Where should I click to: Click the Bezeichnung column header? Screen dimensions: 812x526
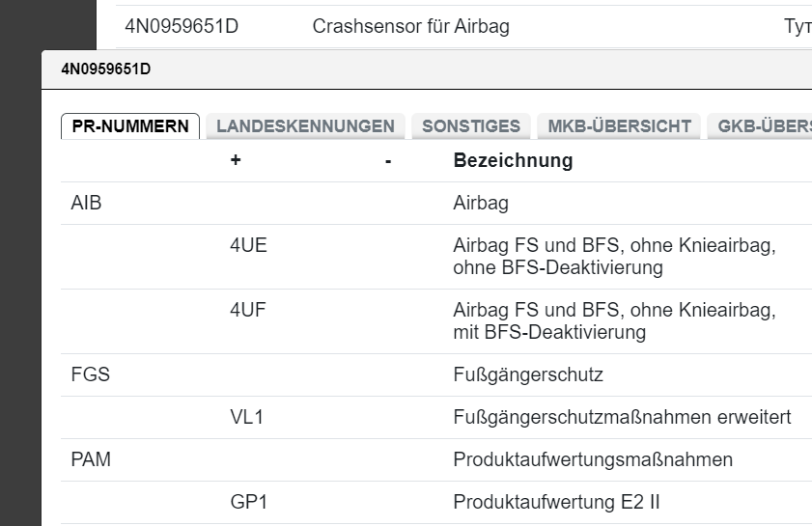click(513, 161)
